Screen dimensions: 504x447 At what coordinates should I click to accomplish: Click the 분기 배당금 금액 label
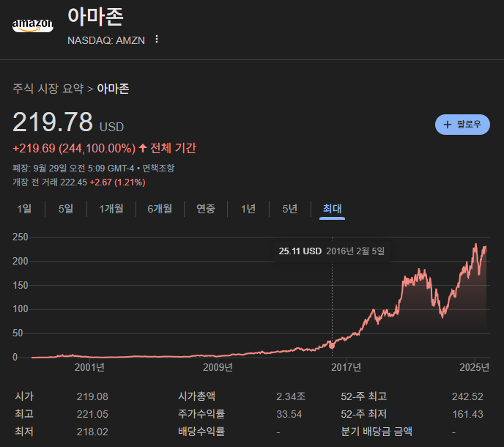point(377,432)
